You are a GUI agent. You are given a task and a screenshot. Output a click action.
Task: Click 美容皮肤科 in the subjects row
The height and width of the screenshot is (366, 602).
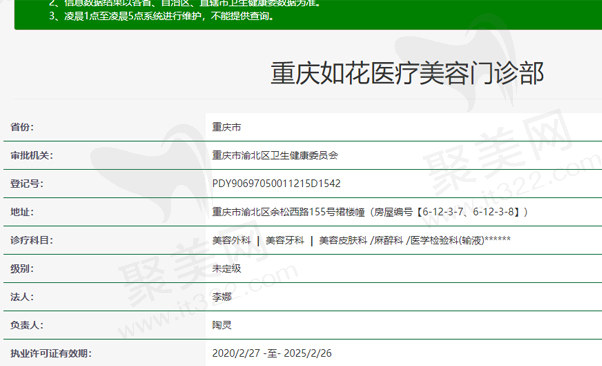tap(343, 240)
